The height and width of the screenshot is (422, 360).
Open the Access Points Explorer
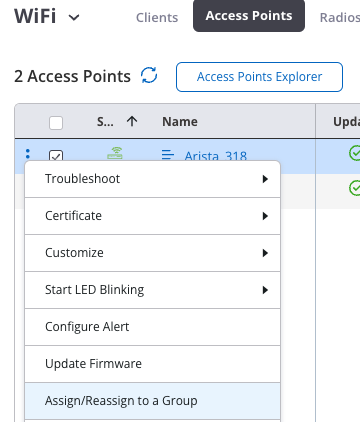(259, 77)
